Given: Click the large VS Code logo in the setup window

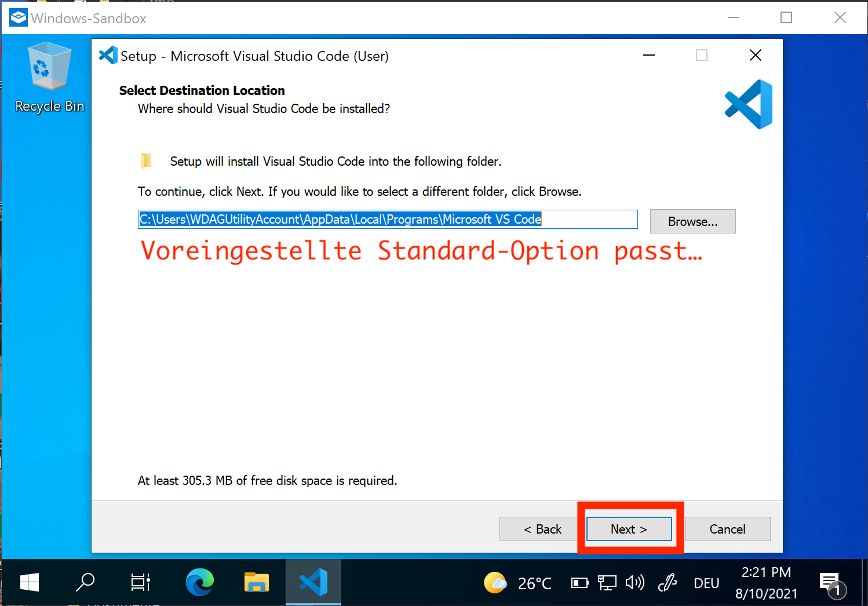Looking at the screenshot, I should 749,104.
